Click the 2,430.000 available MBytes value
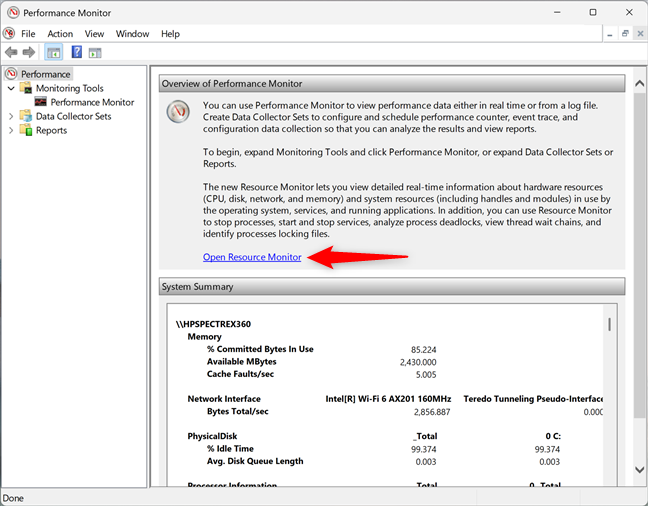Screen dimensions: 648x506 [418, 362]
